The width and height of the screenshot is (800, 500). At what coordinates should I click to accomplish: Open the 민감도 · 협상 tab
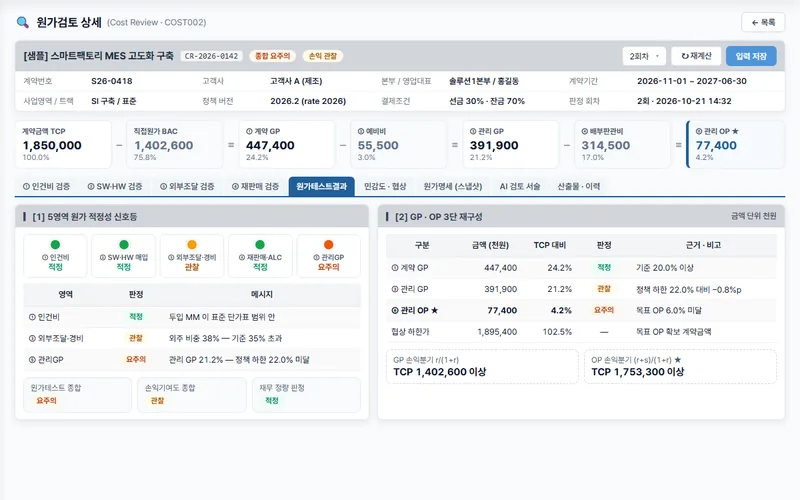click(385, 187)
